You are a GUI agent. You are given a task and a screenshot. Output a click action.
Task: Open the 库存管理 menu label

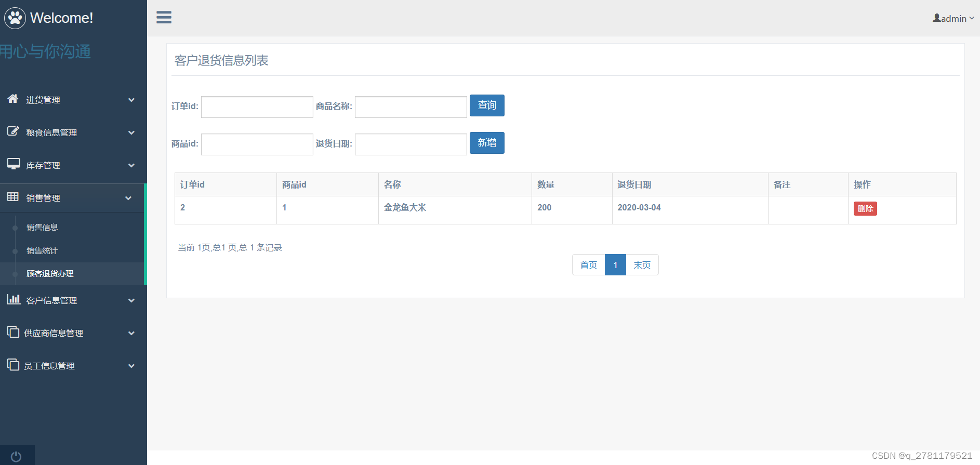pyautogui.click(x=43, y=165)
